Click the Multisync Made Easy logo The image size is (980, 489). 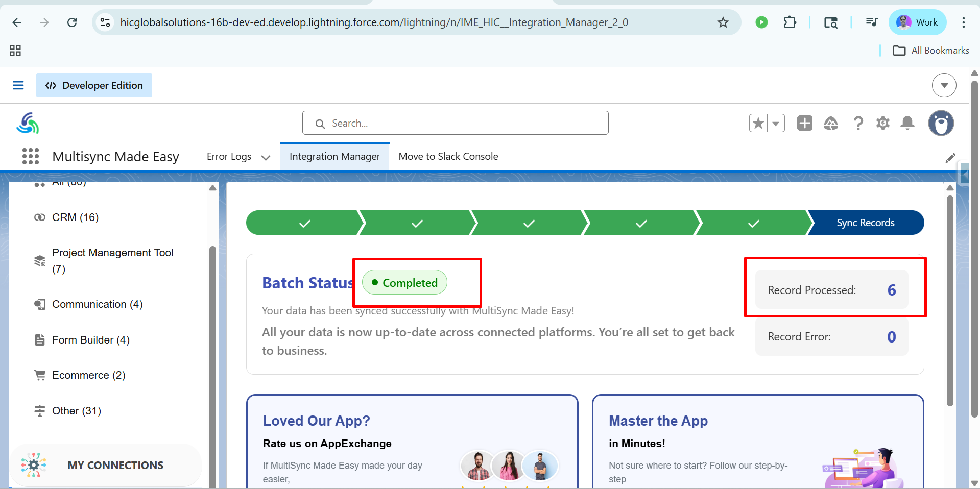[x=28, y=123]
